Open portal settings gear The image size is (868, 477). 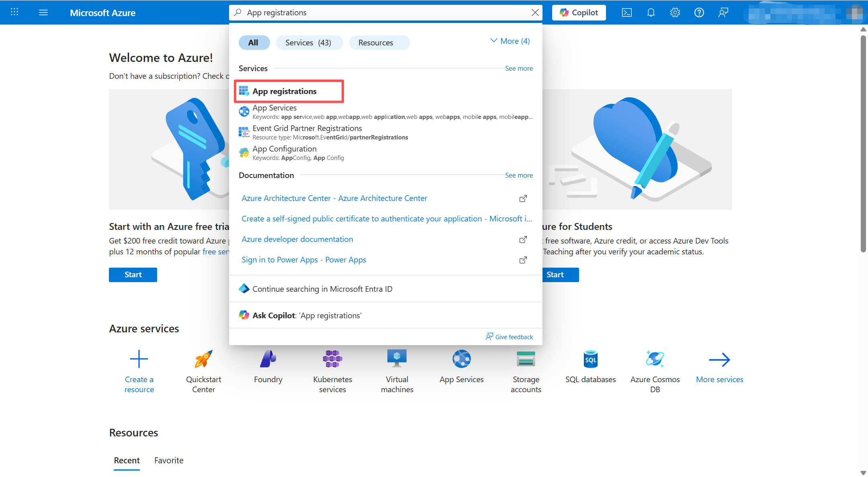[675, 12]
